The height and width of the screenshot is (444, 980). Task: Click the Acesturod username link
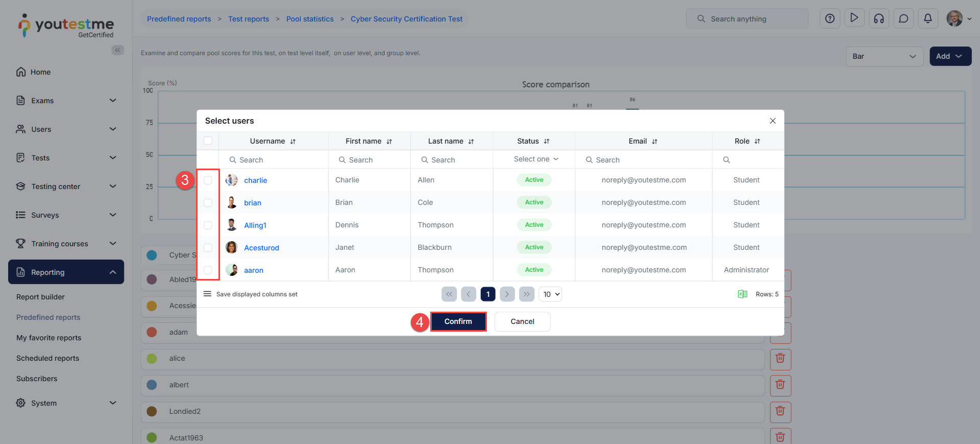[x=261, y=248]
